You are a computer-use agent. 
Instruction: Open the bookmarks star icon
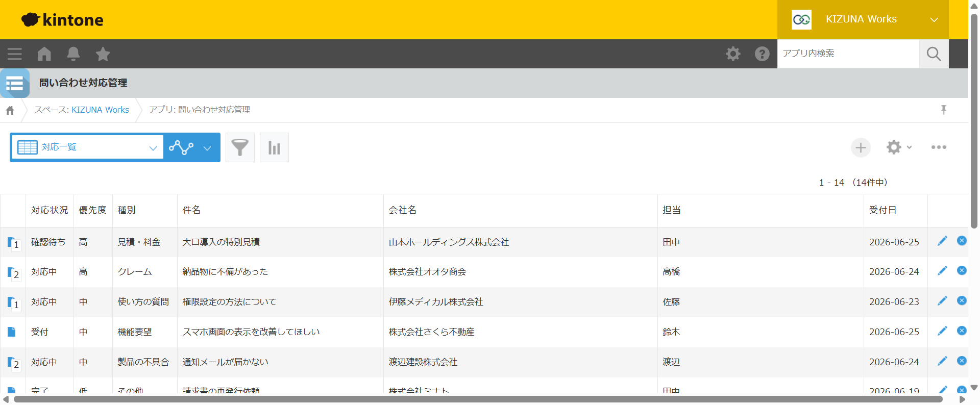(x=103, y=54)
